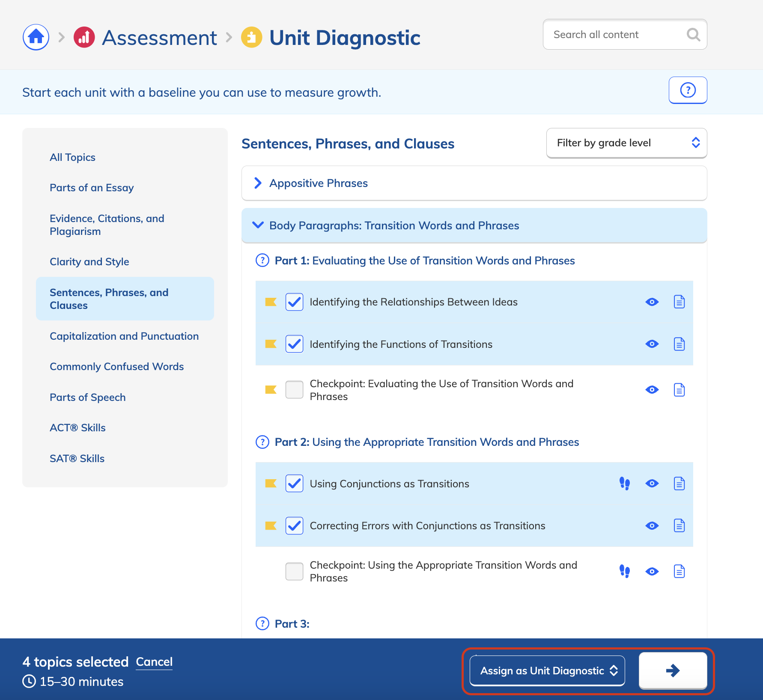The width and height of the screenshot is (763, 700).
Task: Click the Sentences, Phrases, and Clauses heading
Action: 348,144
